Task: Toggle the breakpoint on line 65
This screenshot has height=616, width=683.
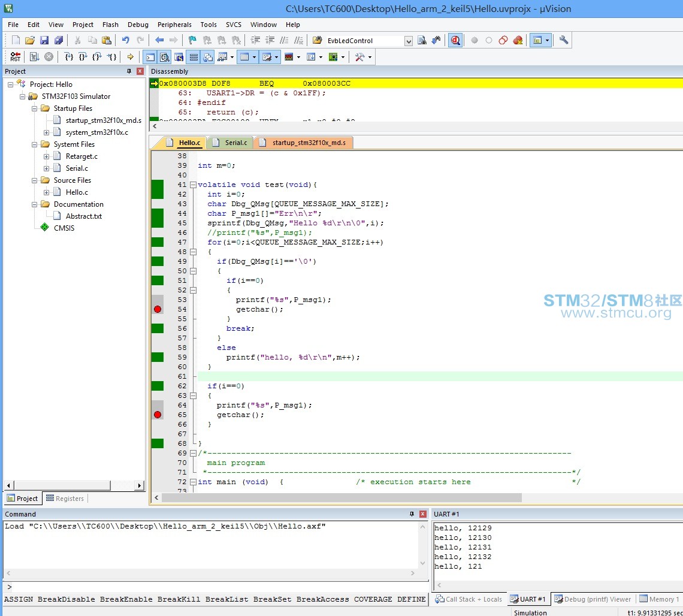Action: [158, 415]
